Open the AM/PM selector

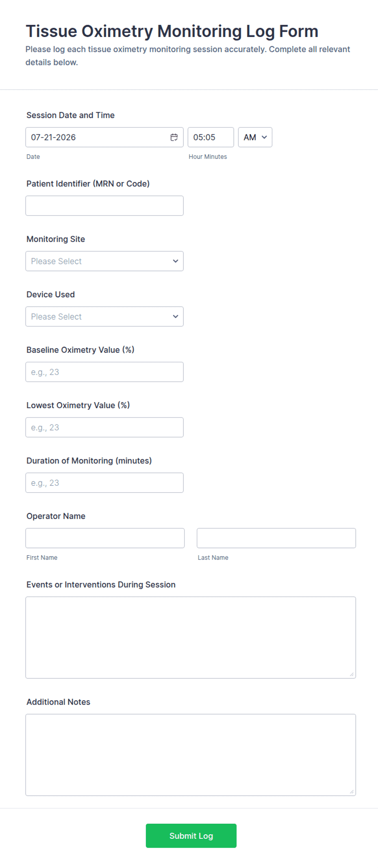[x=255, y=137]
